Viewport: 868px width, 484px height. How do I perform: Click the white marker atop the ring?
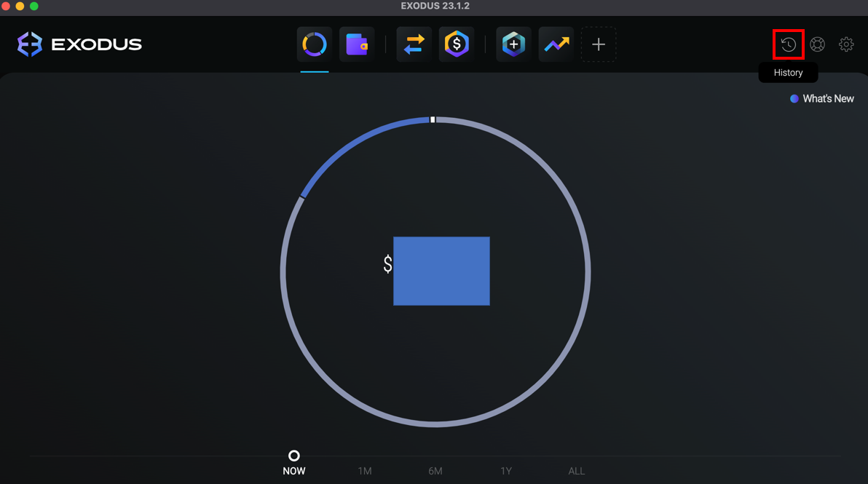click(433, 119)
